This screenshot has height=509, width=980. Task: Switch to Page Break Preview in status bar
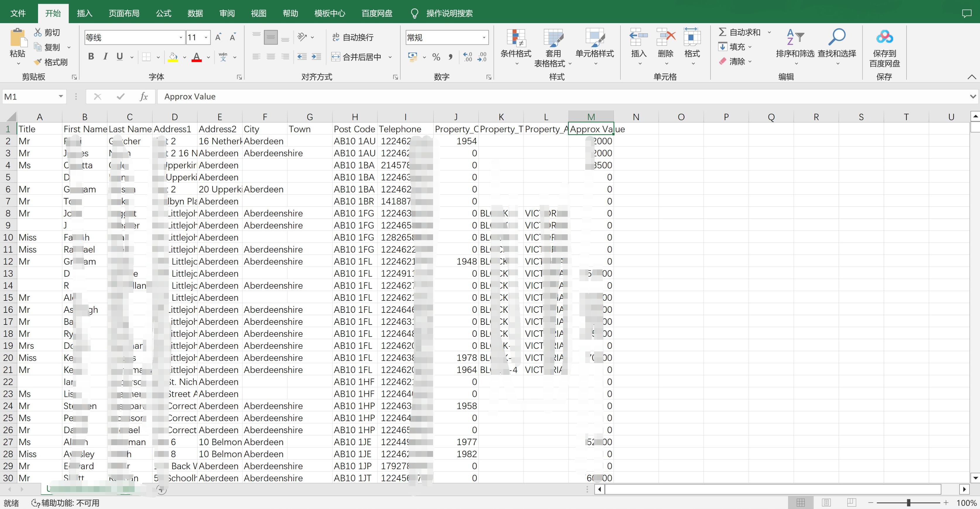coord(852,503)
